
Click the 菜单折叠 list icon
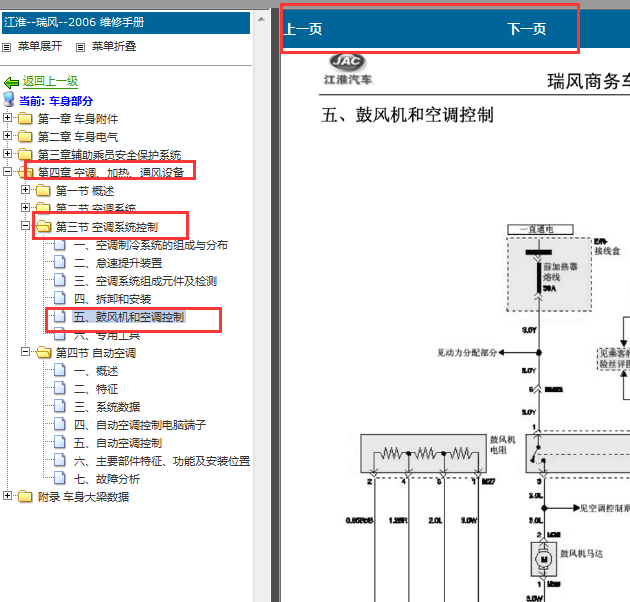[80, 47]
